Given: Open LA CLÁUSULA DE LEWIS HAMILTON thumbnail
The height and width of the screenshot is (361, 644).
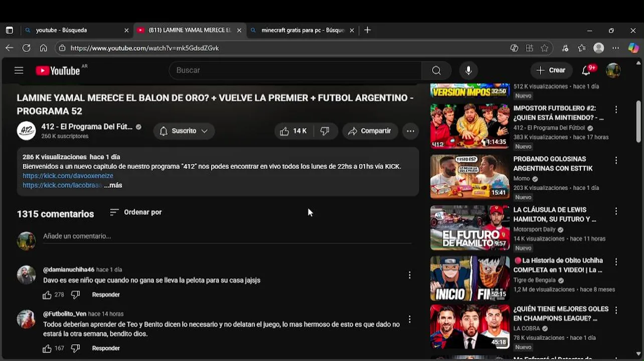Looking at the screenshot, I should (470, 228).
